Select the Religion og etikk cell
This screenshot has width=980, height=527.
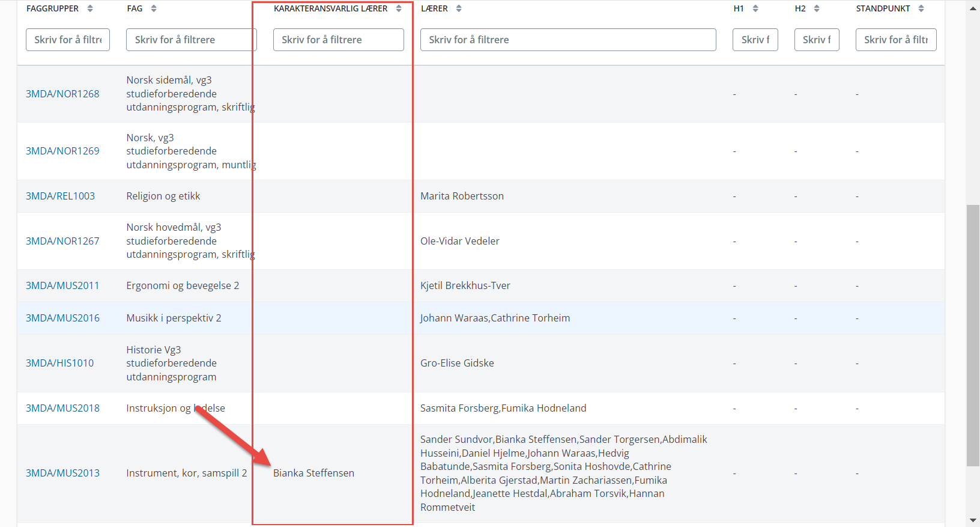(x=163, y=196)
